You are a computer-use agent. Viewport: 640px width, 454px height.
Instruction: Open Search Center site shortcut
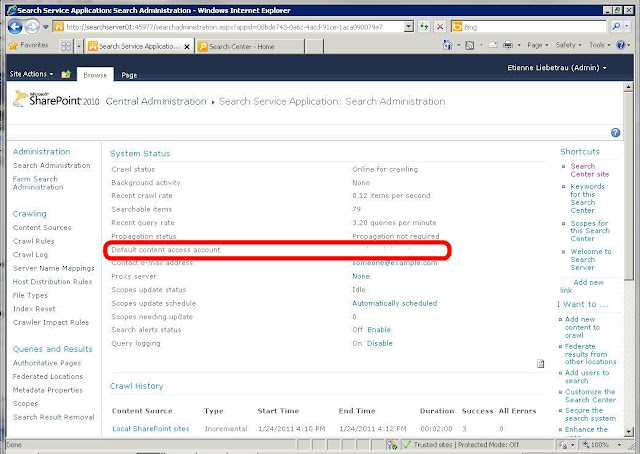(x=589, y=170)
